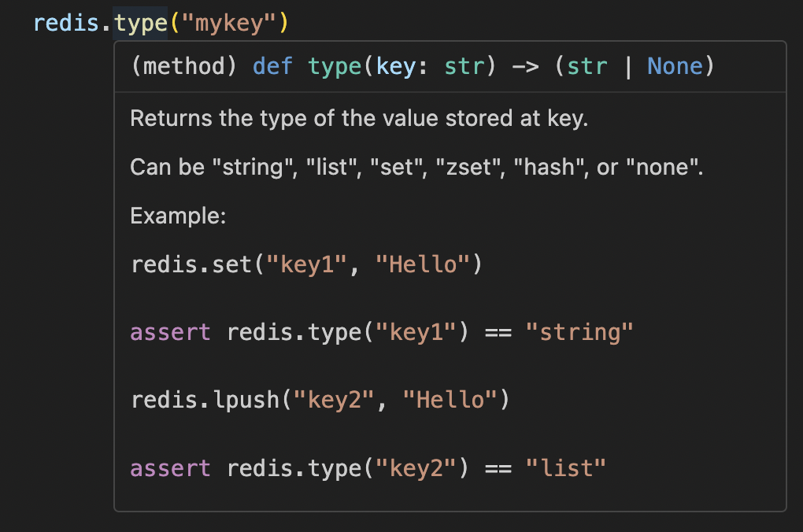Image resolution: width=803 pixels, height=532 pixels.
Task: Click the "mykey" string argument
Action: tap(228, 23)
